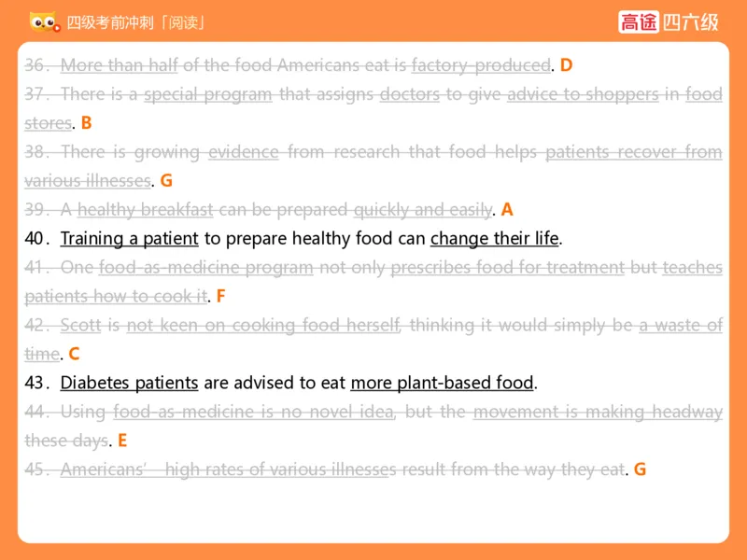Click the orange answer B for question 37
This screenshot has height=560, width=747.
coord(86,123)
